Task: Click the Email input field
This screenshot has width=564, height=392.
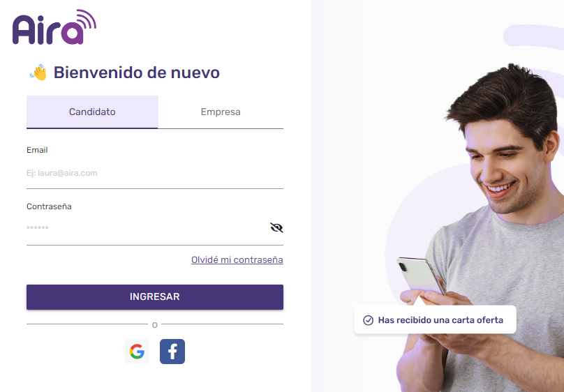Action: [x=155, y=173]
